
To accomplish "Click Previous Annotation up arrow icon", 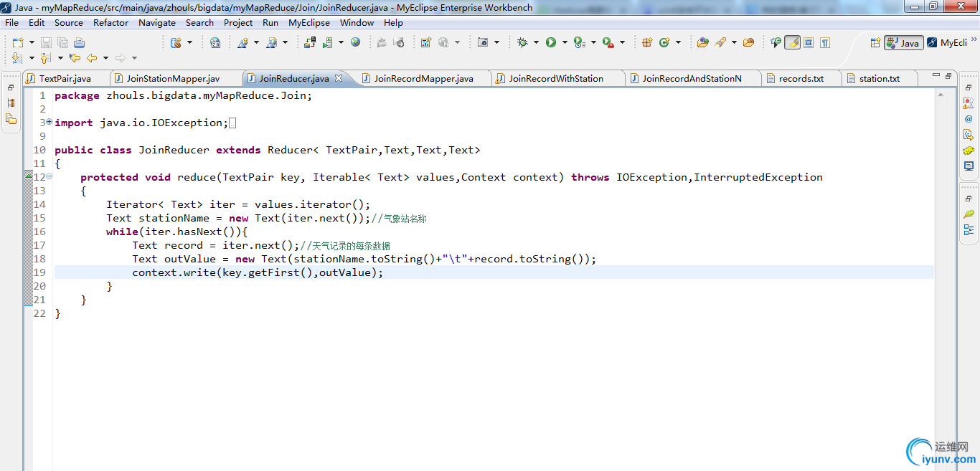I will click(45, 57).
